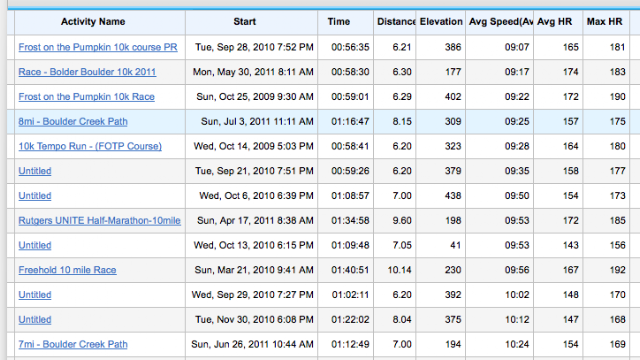Select max HR value 156

[x=618, y=245]
